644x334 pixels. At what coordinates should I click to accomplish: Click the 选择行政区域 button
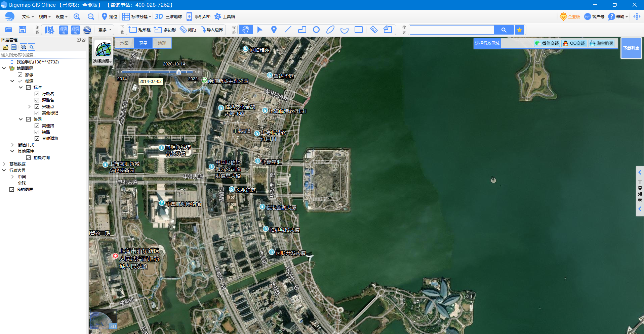point(487,43)
